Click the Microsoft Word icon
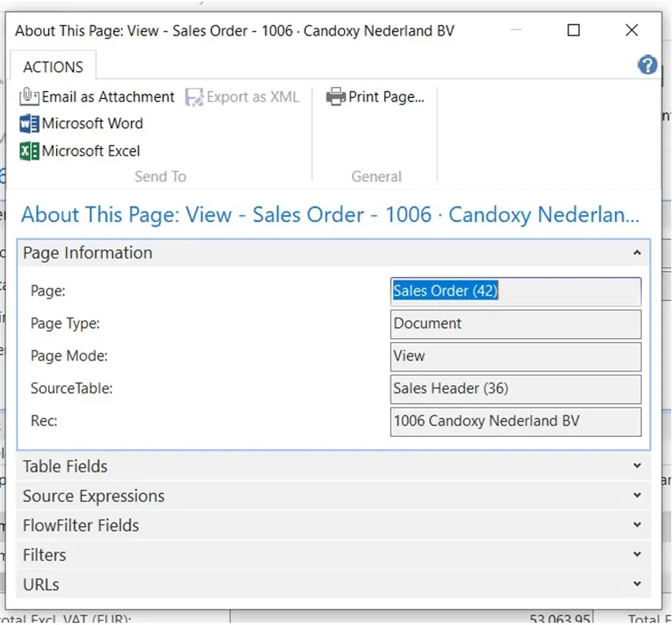This screenshot has width=672, height=625. pos(29,124)
